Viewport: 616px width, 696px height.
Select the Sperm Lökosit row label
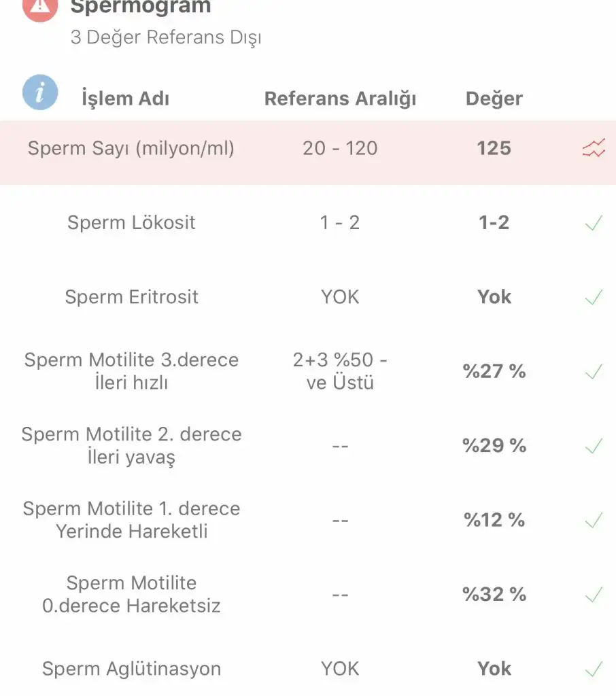tap(131, 223)
